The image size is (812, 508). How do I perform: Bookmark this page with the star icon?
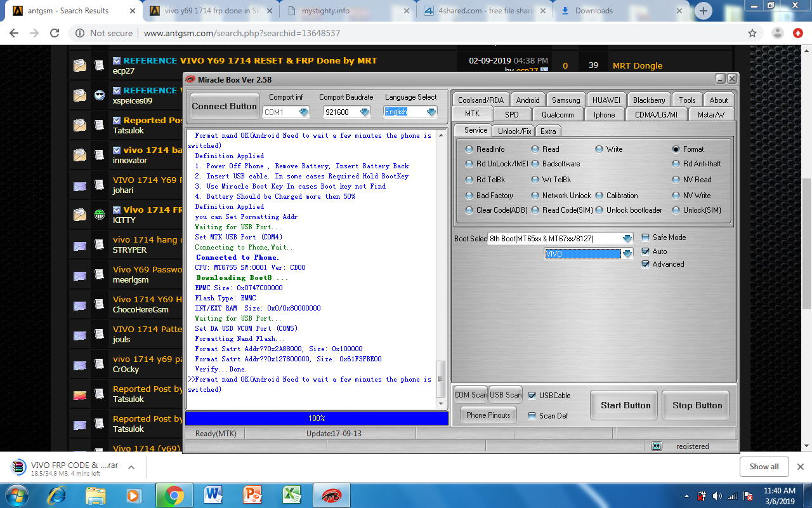tap(752, 33)
